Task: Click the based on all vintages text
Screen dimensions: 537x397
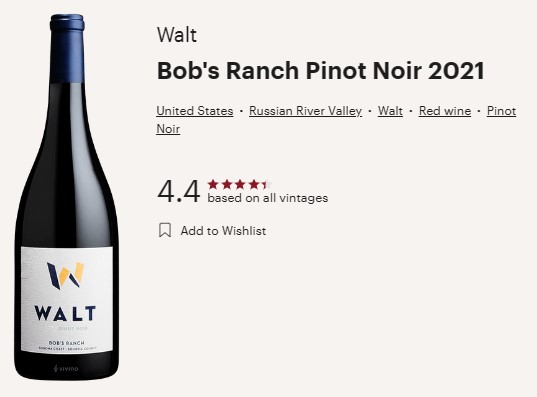Action: pyautogui.click(x=267, y=198)
